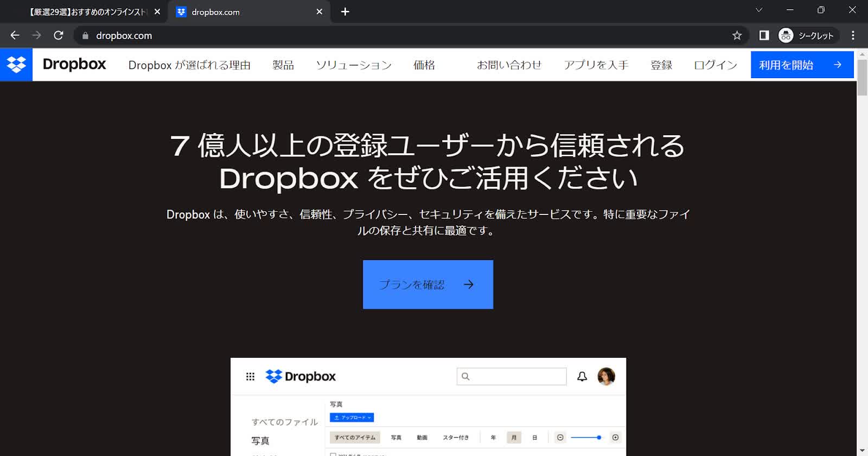Reload the dropbox.com page
Viewport: 868px width, 456px height.
[x=59, y=35]
